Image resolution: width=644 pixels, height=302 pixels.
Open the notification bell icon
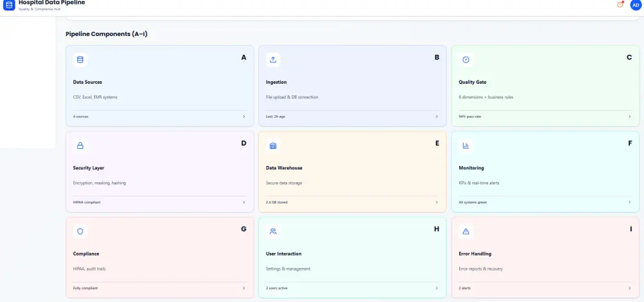[x=620, y=5]
